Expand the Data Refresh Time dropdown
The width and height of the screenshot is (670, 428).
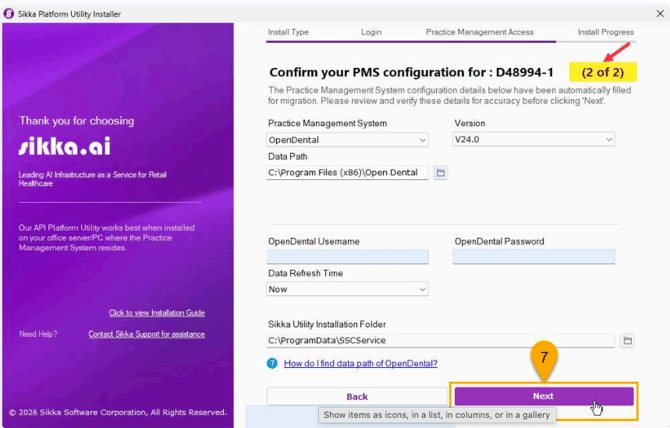347,289
